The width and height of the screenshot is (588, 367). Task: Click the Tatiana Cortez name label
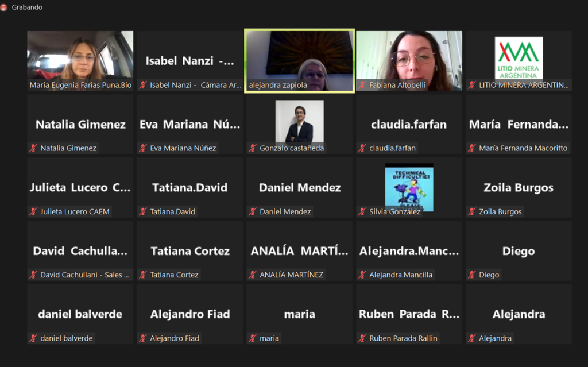click(174, 275)
